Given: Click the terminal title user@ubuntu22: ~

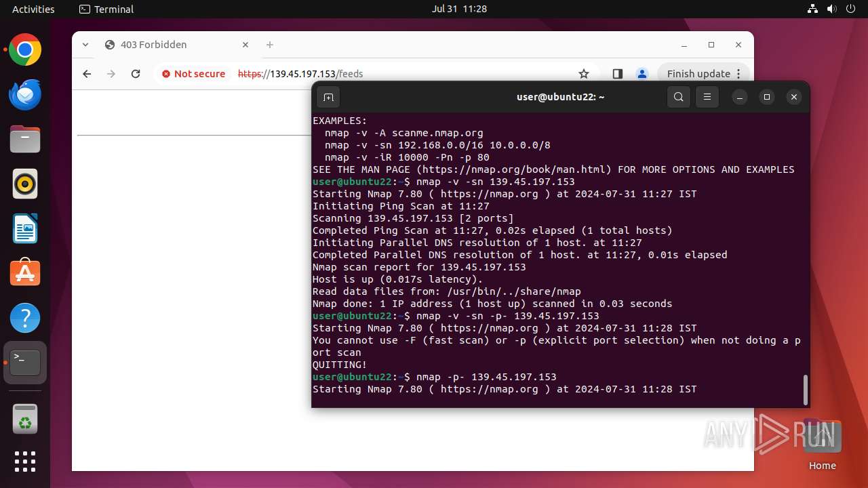Looking at the screenshot, I should [x=560, y=97].
